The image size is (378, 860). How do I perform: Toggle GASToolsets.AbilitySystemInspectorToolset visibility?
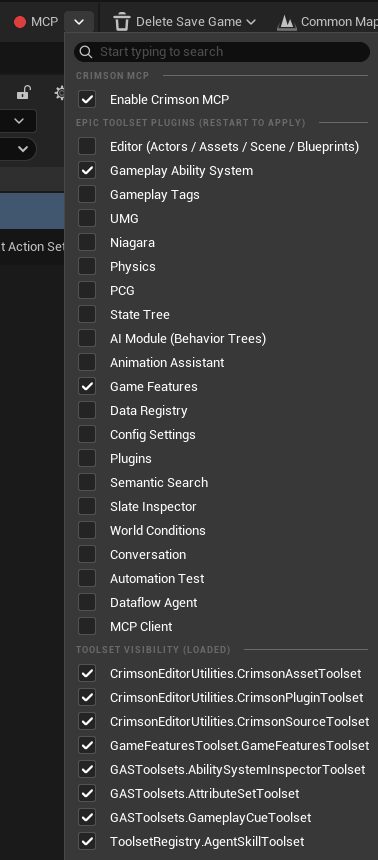[x=87, y=770]
